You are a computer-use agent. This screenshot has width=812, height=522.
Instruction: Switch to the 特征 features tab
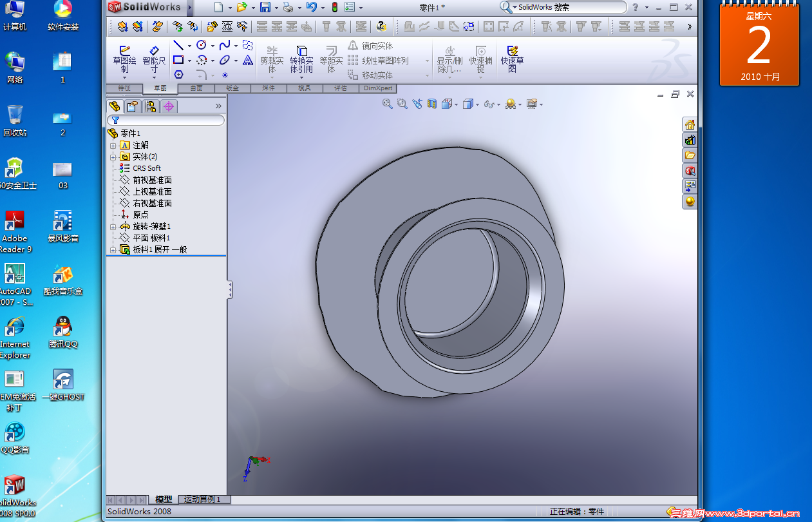[x=124, y=88]
